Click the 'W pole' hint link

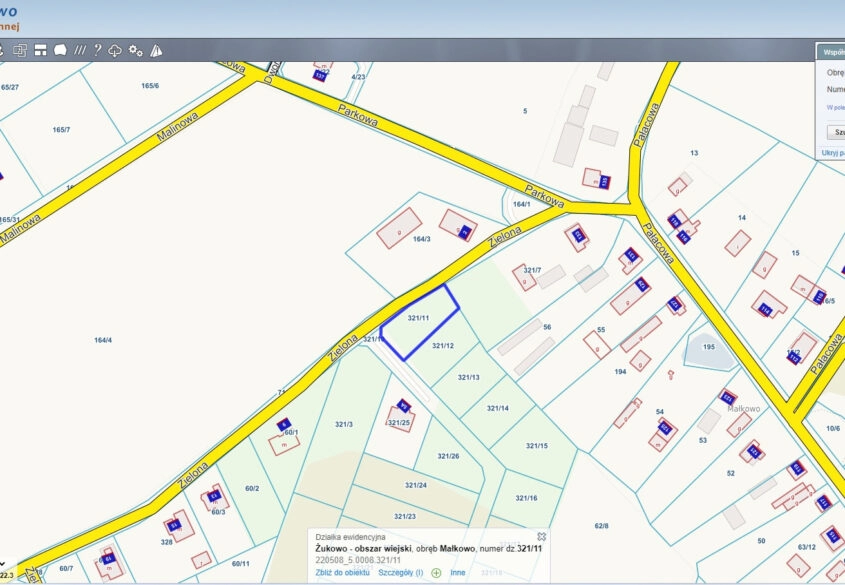(835, 106)
